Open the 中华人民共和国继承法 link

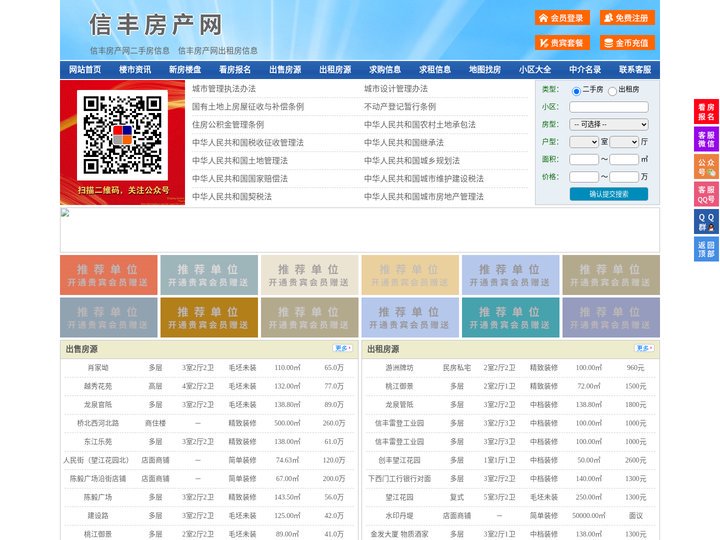point(404,142)
